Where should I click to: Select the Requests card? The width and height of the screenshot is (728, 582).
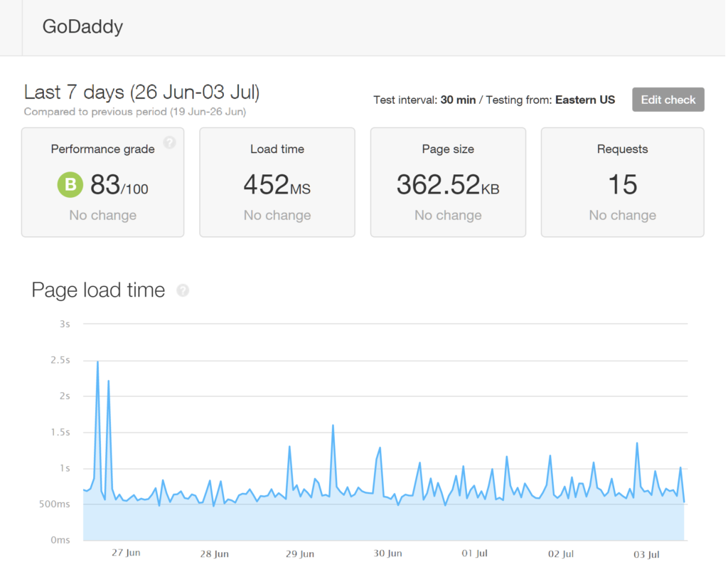point(622,182)
